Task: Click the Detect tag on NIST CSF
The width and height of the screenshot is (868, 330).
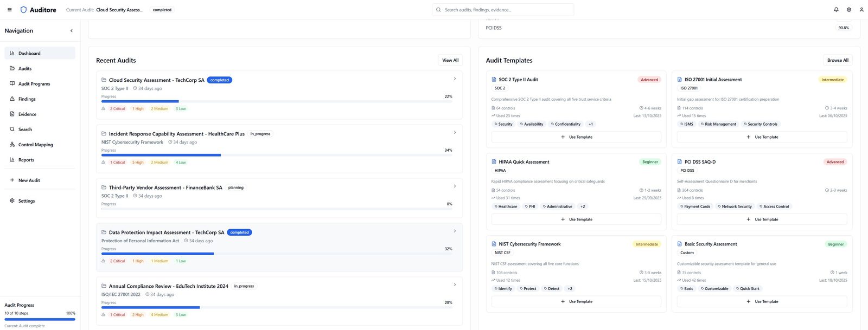Action: 551,289
